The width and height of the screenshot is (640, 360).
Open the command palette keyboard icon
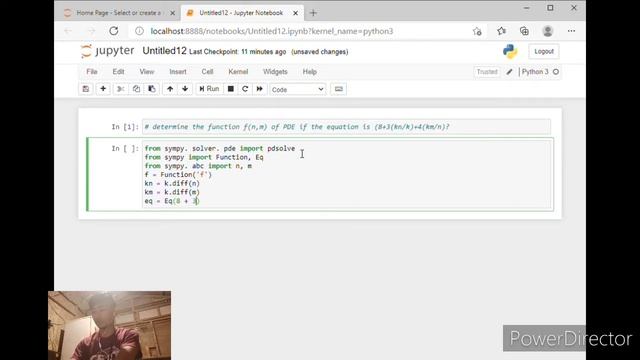[x=338, y=89]
